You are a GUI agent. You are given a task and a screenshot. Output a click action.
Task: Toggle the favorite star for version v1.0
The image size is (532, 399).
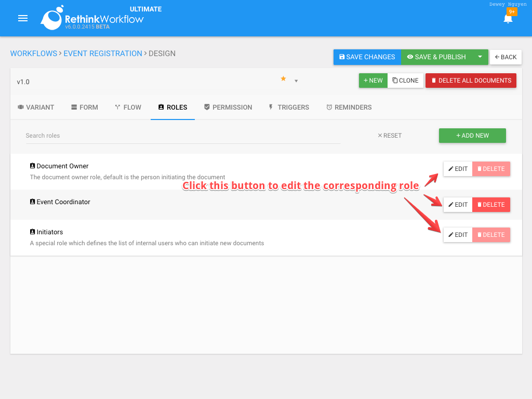click(x=283, y=78)
